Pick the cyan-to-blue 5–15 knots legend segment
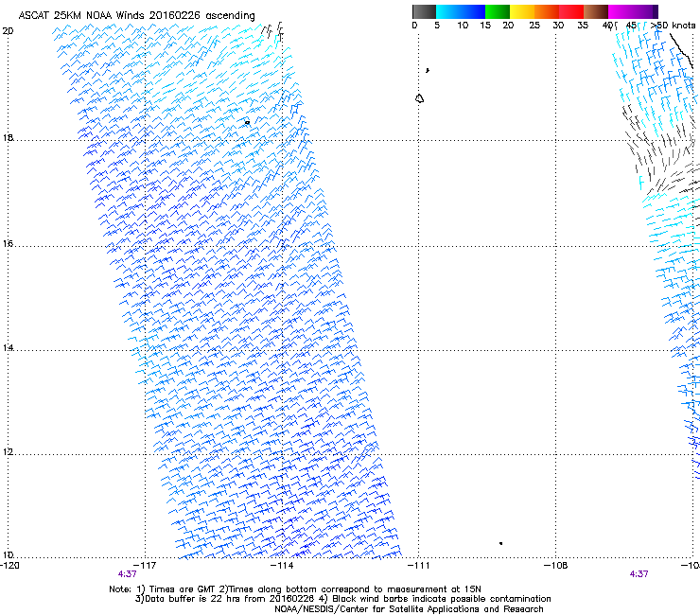This screenshot has height=615, width=700. point(461,11)
